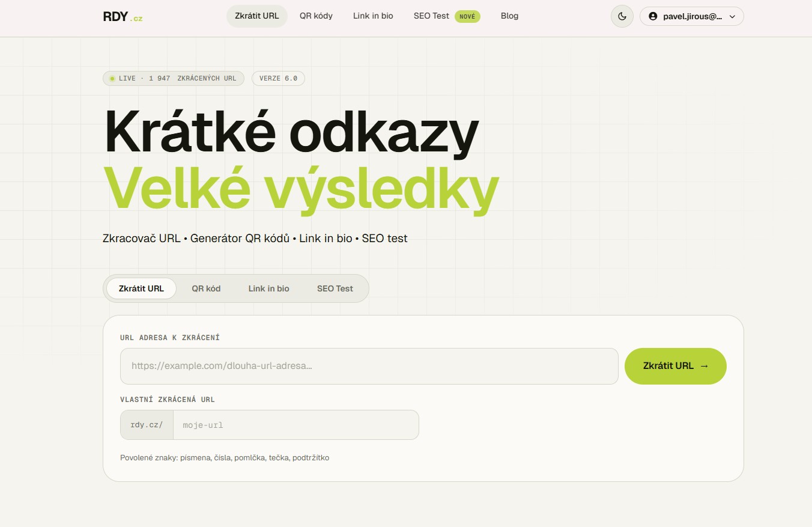Screen dimensions: 812x527
Task: Click the VERZE 6.0 badge
Action: coord(278,79)
